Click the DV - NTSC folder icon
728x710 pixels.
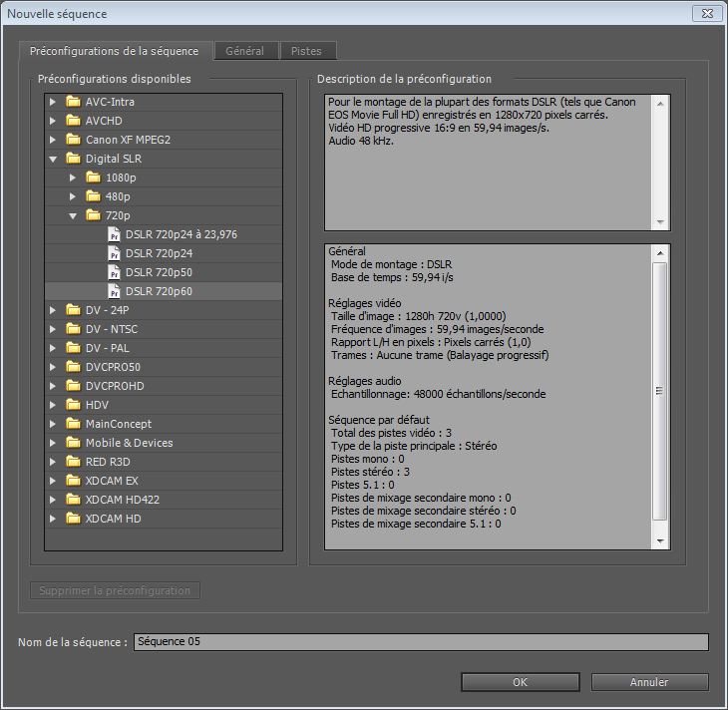(73, 329)
